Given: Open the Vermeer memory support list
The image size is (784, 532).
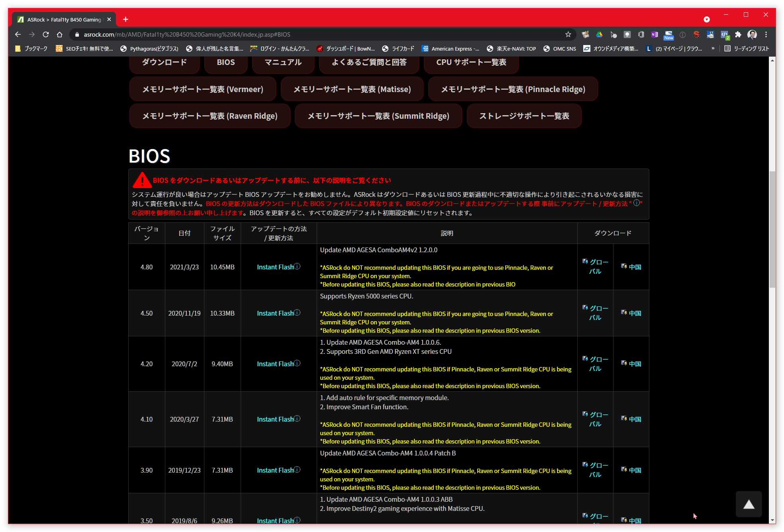Looking at the screenshot, I should pyautogui.click(x=203, y=89).
